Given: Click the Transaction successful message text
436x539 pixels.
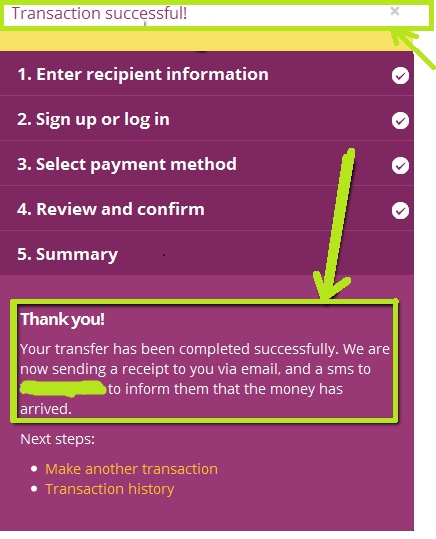Looking at the screenshot, I should [99, 14].
